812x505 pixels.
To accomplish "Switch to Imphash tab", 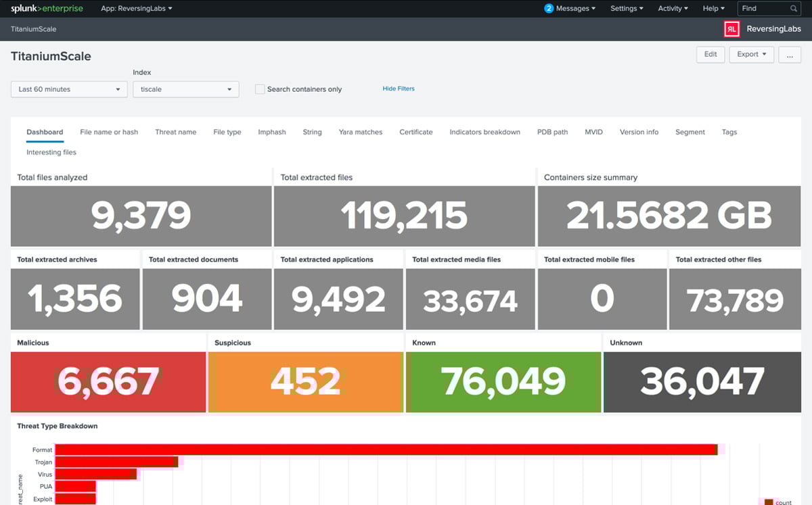I will 272,132.
